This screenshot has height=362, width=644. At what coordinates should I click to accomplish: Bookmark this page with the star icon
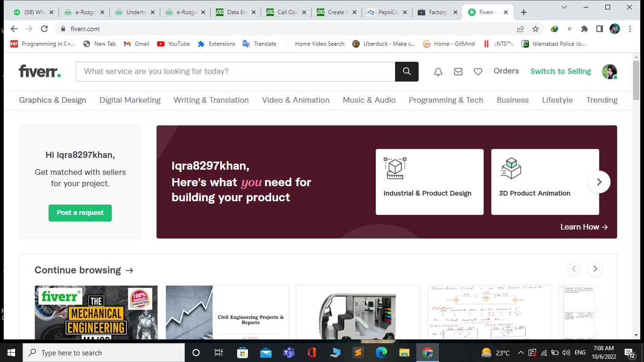pyautogui.click(x=536, y=29)
